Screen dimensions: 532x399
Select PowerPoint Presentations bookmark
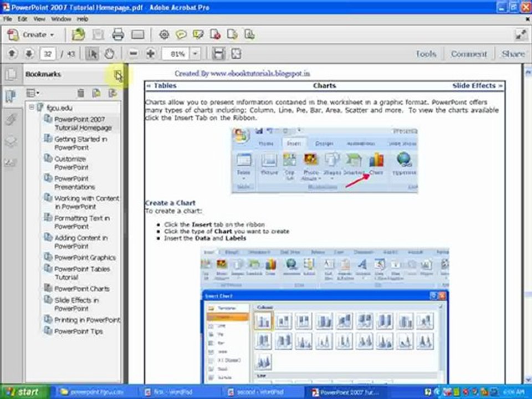74,182
